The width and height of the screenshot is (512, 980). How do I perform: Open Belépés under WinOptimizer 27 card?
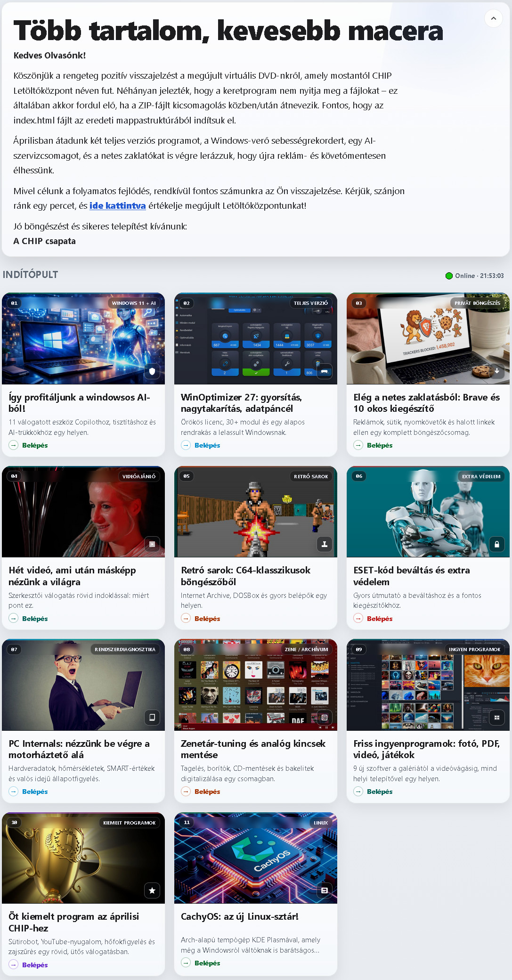(207, 445)
